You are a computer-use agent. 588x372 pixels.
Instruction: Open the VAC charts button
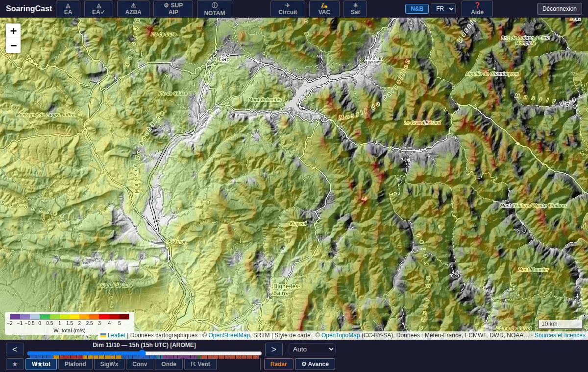[324, 9]
